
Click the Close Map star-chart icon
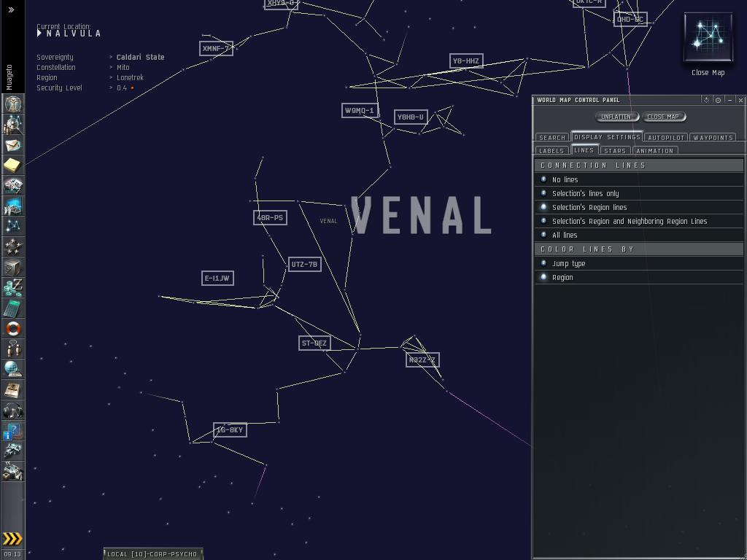click(708, 37)
